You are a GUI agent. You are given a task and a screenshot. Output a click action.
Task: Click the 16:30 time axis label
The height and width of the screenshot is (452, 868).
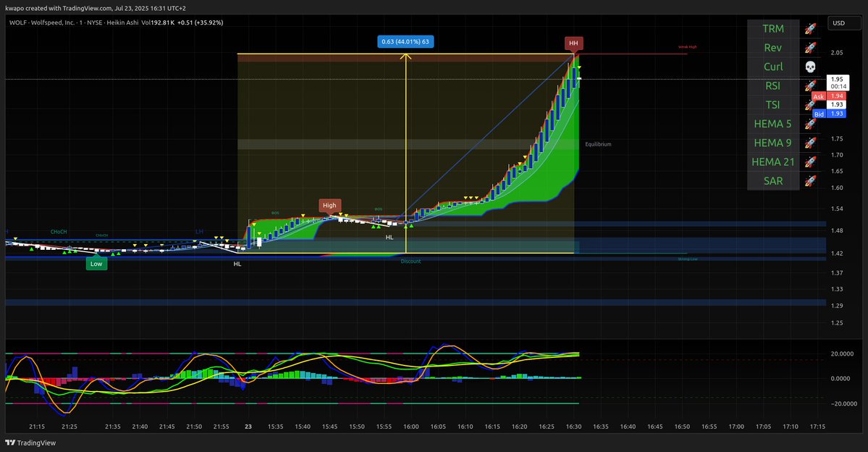coord(573,427)
